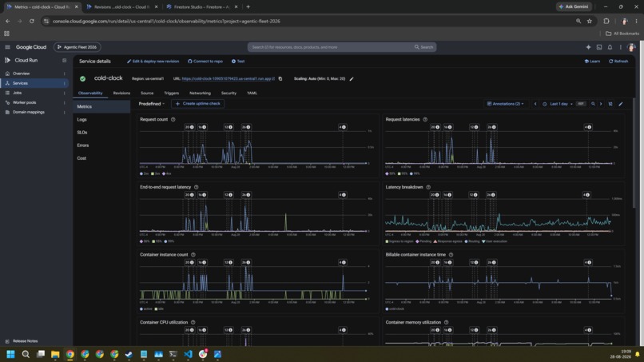
Task: Open the Learn panel
Action: [x=592, y=62]
